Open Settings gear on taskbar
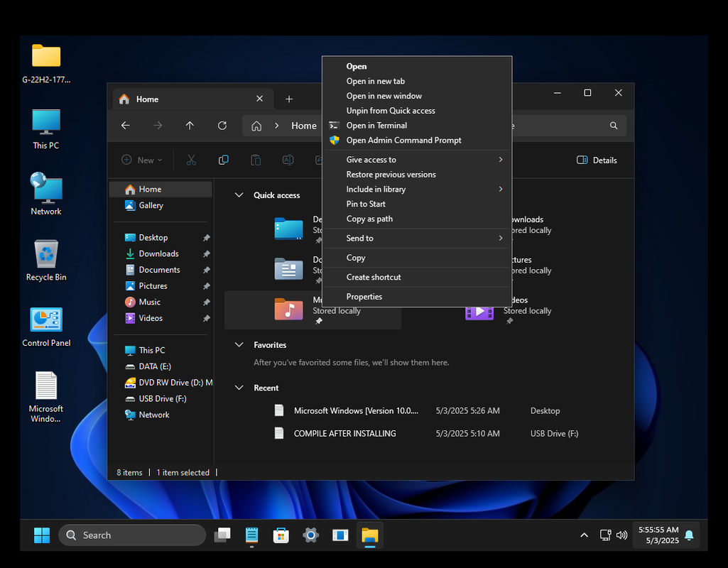This screenshot has width=728, height=568. pos(310,535)
